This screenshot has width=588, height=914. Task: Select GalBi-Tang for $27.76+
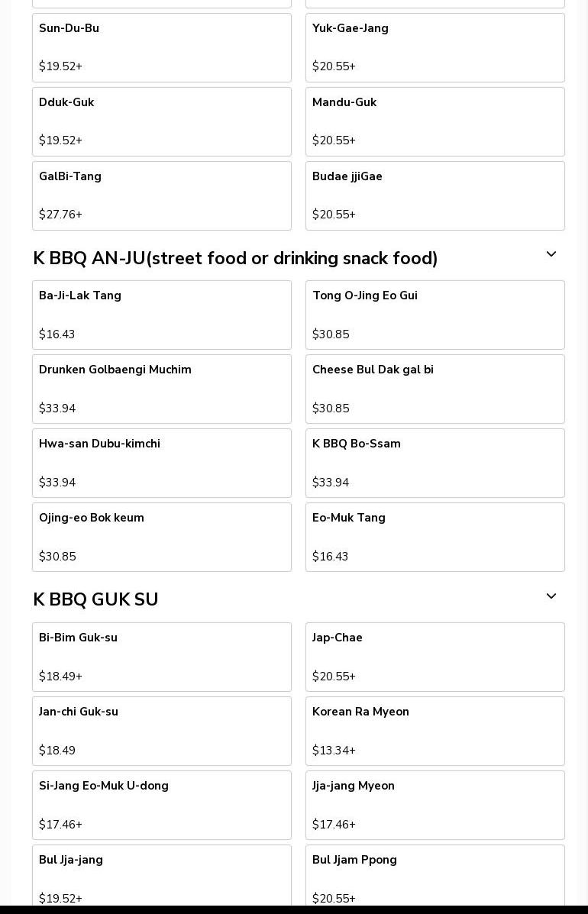(x=161, y=195)
